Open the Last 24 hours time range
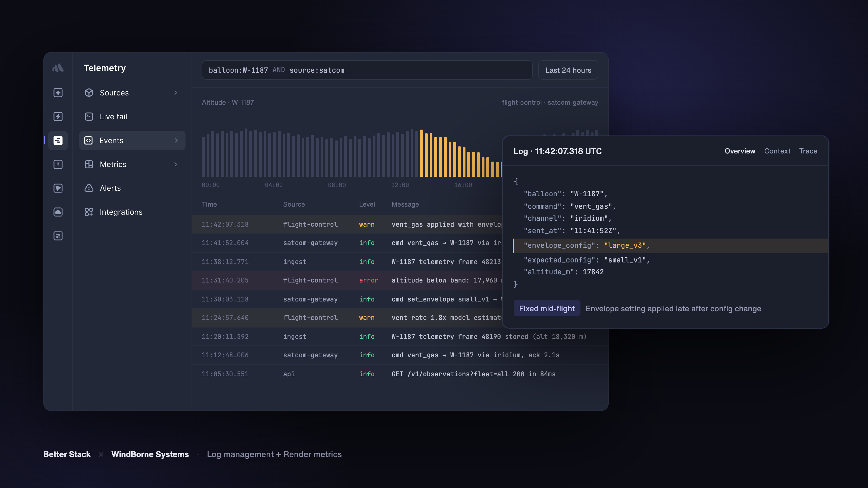Image resolution: width=868 pixels, height=488 pixels. tap(568, 70)
